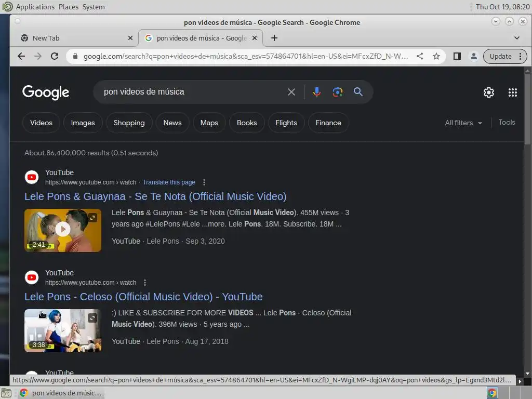This screenshot has height=399, width=532.
Task: Filter results by Images
Action: (x=83, y=123)
